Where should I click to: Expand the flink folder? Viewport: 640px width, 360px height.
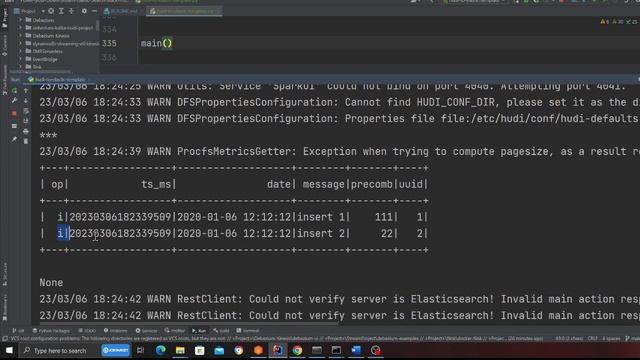pyautogui.click(x=20, y=67)
